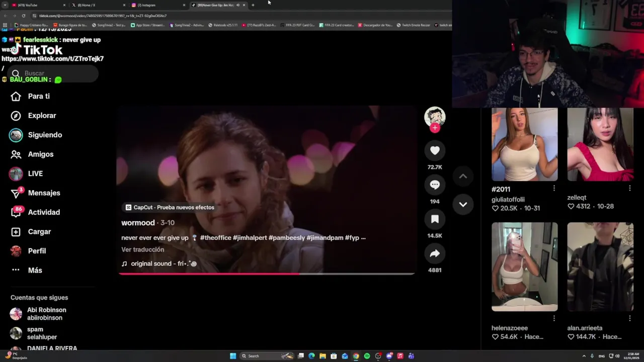
Task: Open CapCut Prueba nuevos efectos link
Action: 170,207
